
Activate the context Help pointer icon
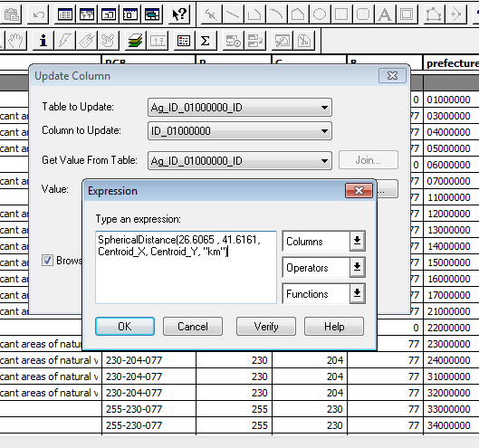pos(179,14)
